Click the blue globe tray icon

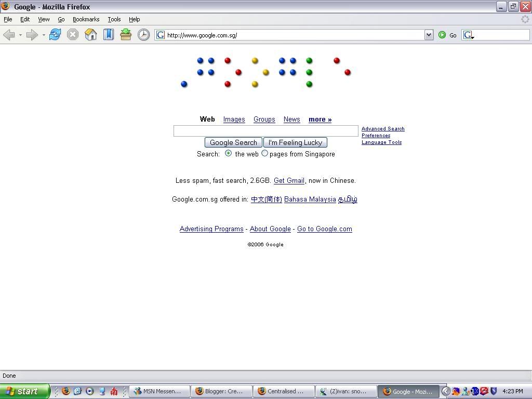pyautogui.click(x=475, y=391)
